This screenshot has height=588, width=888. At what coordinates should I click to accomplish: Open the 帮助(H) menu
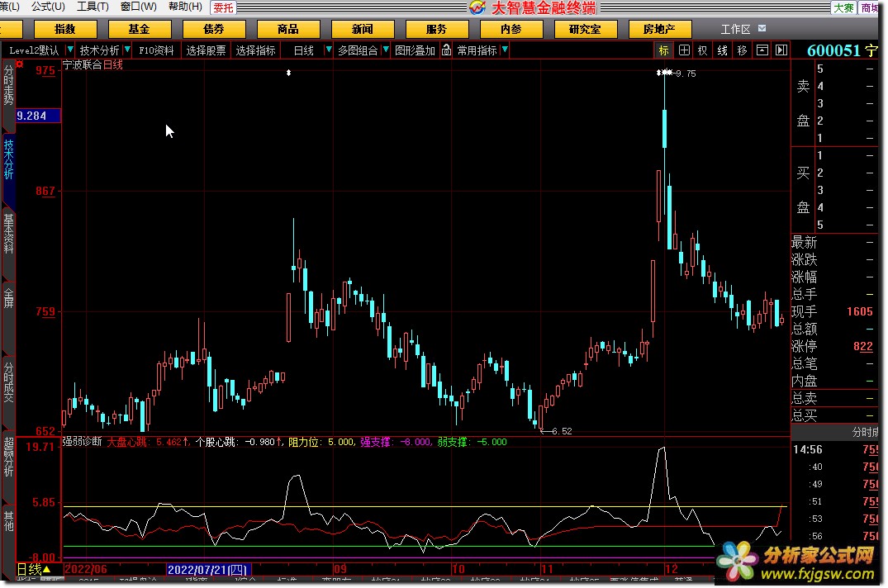pos(185,7)
